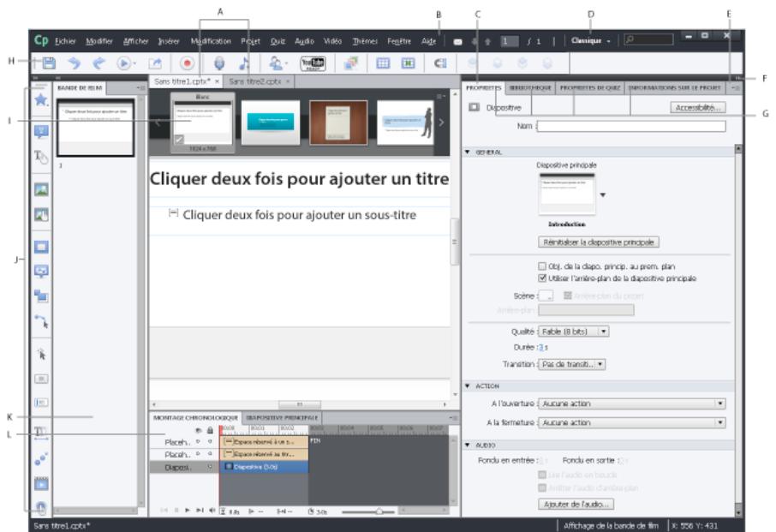Uncheck Utiliser l'arrière-plan de la diapositive principale

point(542,278)
